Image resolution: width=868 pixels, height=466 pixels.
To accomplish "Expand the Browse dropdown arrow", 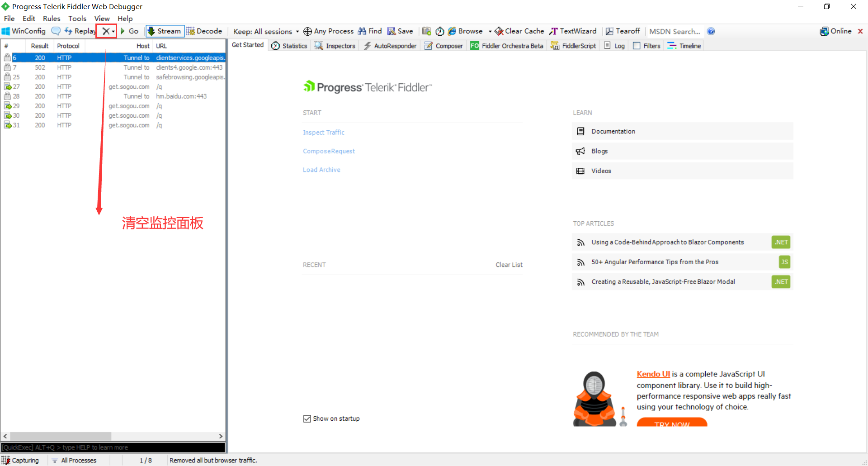I will 490,31.
